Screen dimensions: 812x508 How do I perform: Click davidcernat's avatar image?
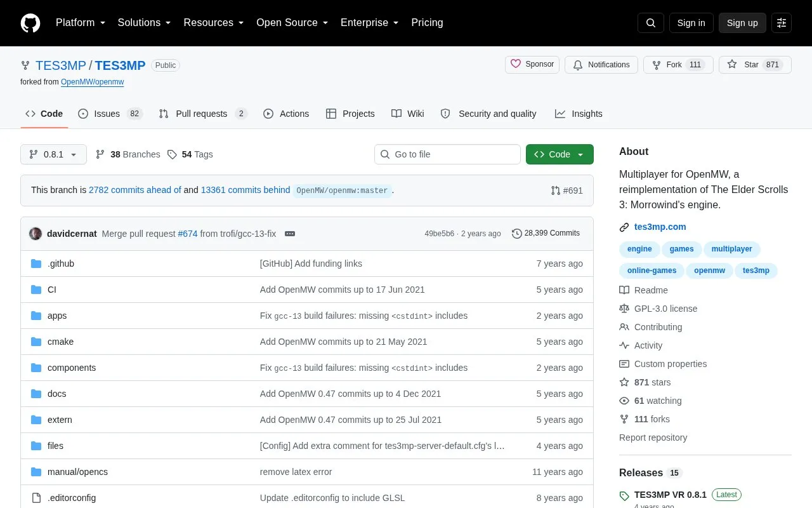[36, 234]
